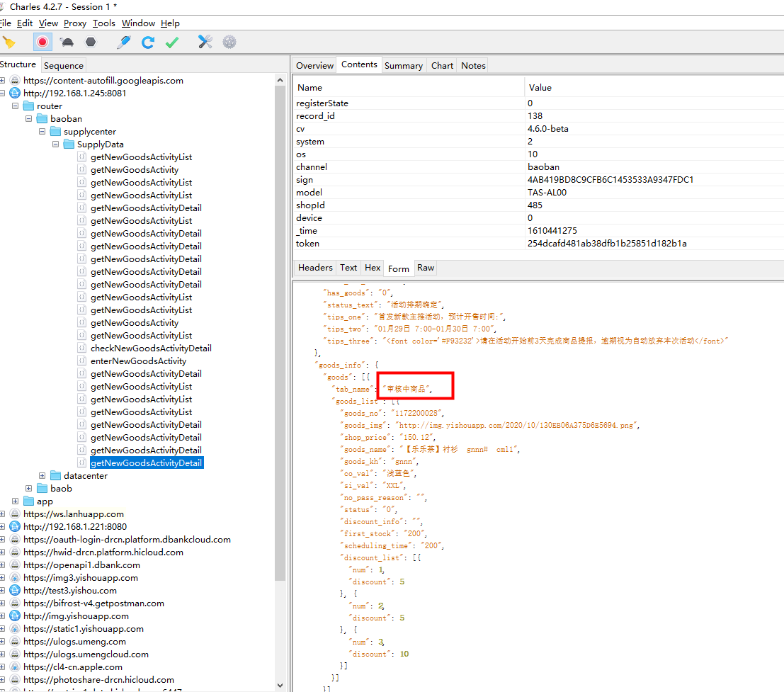
Task: Open the Window menu
Action: click(x=139, y=23)
